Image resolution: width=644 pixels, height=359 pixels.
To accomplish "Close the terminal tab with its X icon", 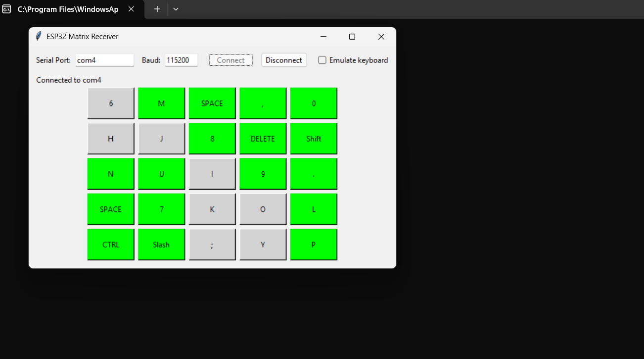I will tap(131, 9).
